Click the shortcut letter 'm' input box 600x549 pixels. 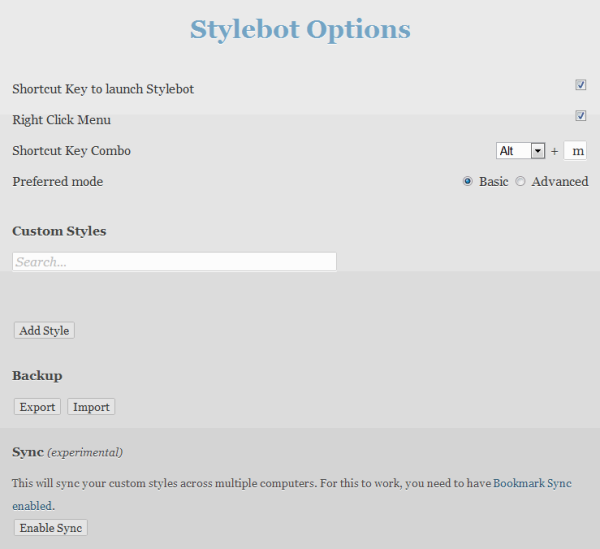576,151
